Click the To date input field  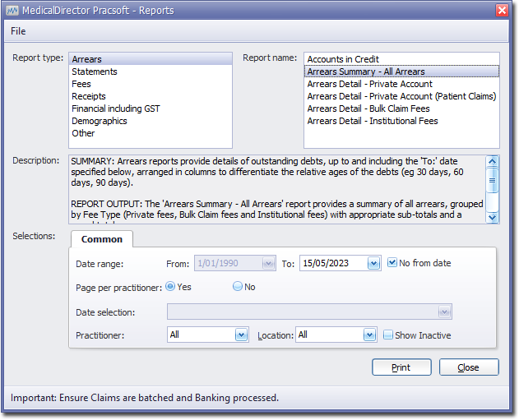[332, 264]
